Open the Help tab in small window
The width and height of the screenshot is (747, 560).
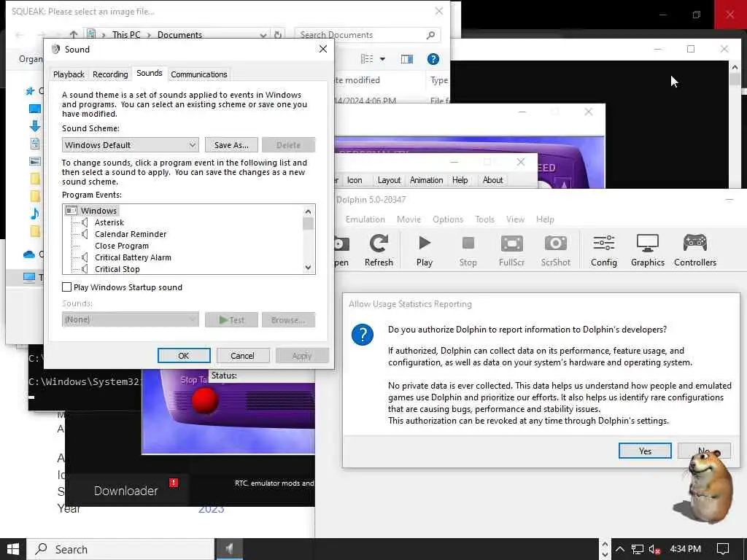click(x=460, y=180)
